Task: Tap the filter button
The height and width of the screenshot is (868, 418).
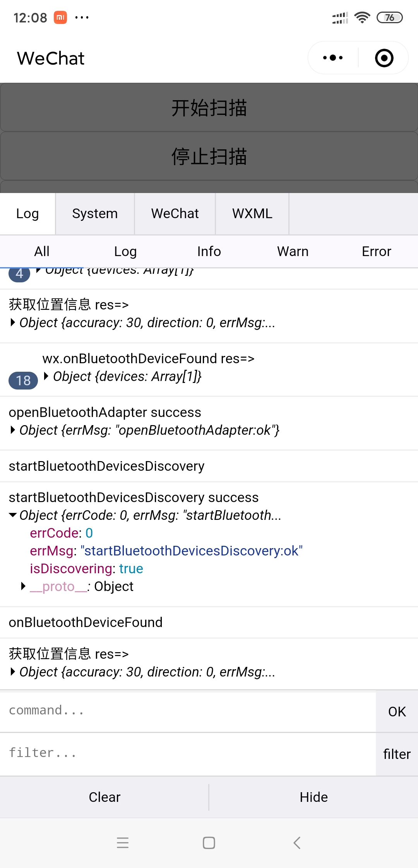Action: 397,754
